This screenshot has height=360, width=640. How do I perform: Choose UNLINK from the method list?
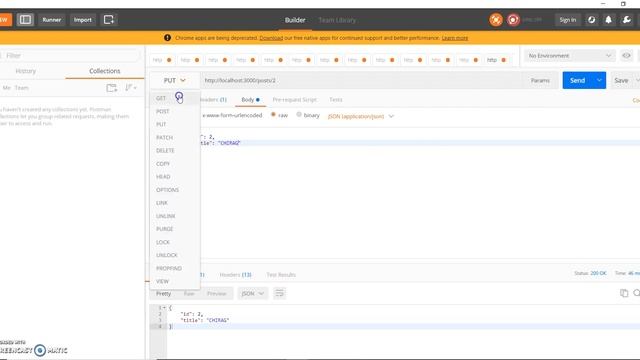[175, 216]
